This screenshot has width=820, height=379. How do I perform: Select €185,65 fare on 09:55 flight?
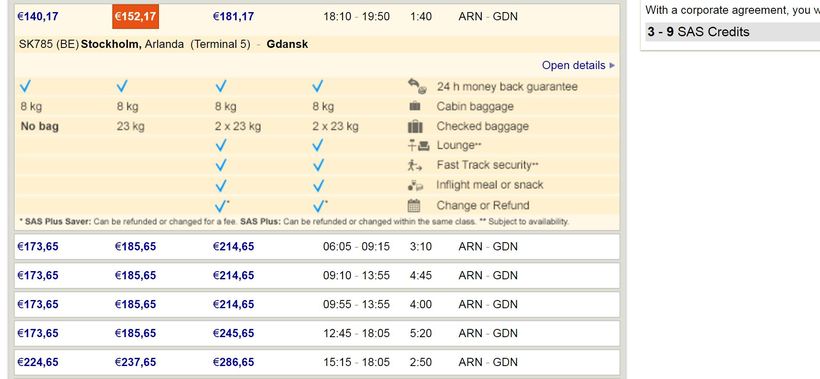coord(135,304)
